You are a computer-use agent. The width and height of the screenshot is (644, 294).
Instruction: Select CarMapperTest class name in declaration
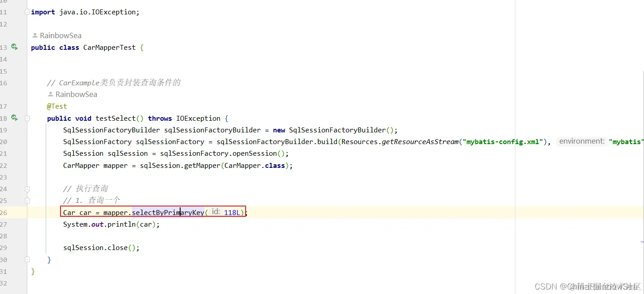pos(109,48)
